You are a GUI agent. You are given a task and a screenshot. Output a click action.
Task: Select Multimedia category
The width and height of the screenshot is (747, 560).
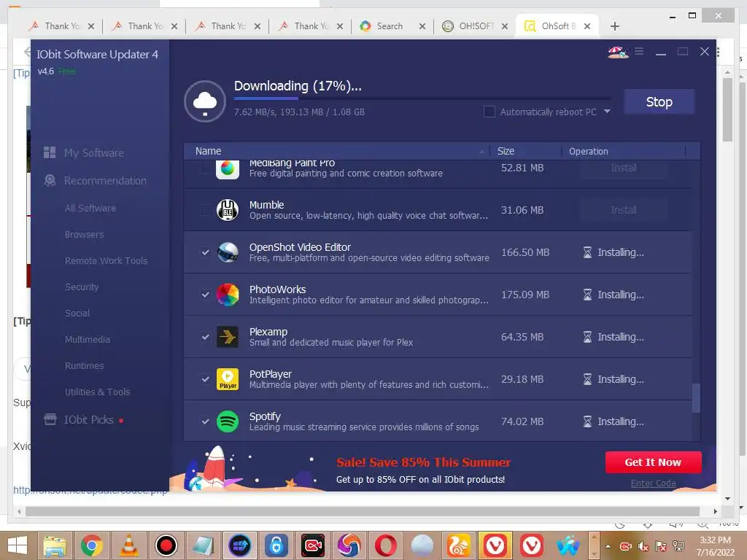coord(88,339)
